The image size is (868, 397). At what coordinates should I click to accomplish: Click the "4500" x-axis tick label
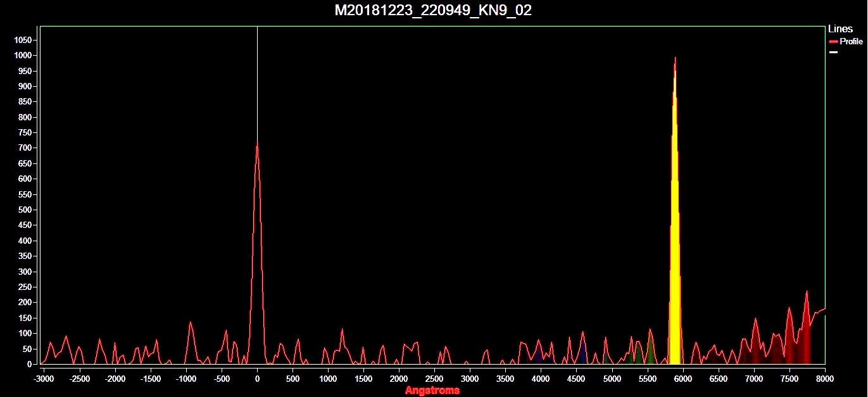[x=576, y=379]
